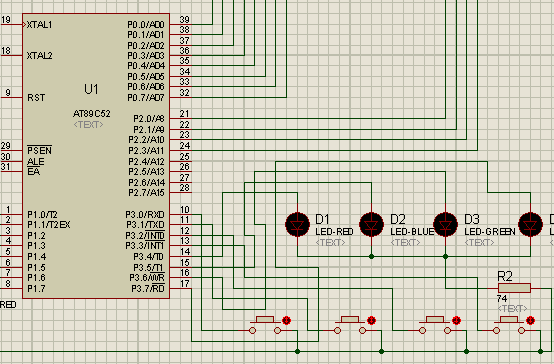Click the P3.6/WR pin label
Viewport: 554px width, 364px height.
(x=147, y=278)
